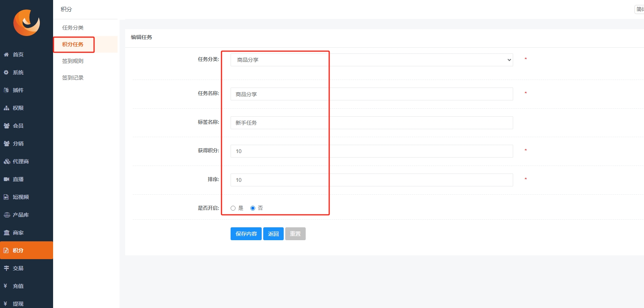Click the 编辑任务 panel heading

[141, 37]
